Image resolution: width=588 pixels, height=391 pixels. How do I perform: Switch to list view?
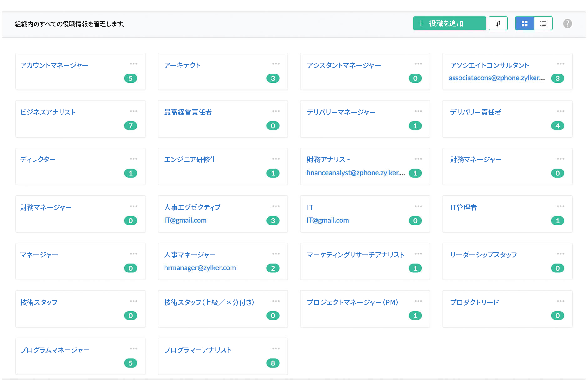[543, 23]
